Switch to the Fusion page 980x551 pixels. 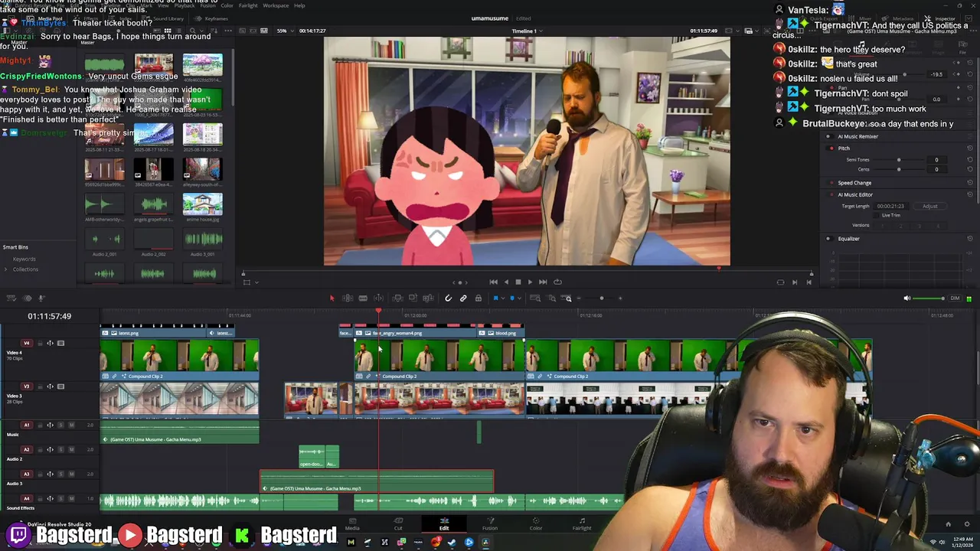coord(490,524)
